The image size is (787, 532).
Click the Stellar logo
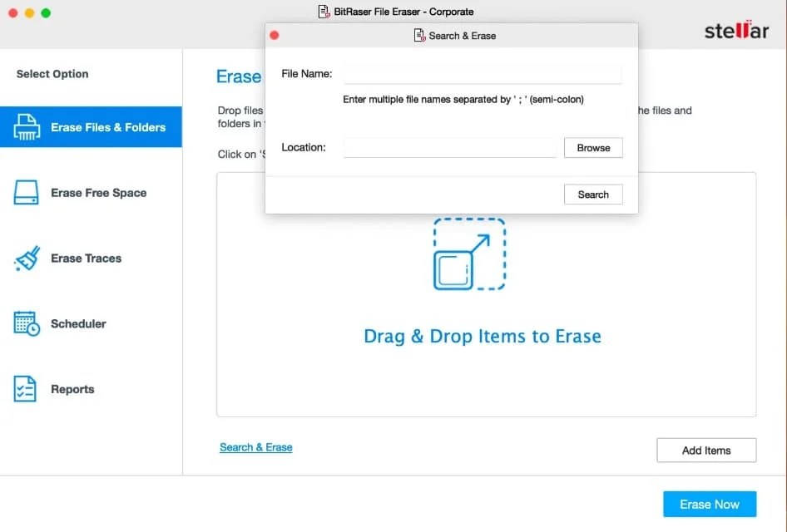[x=736, y=30]
